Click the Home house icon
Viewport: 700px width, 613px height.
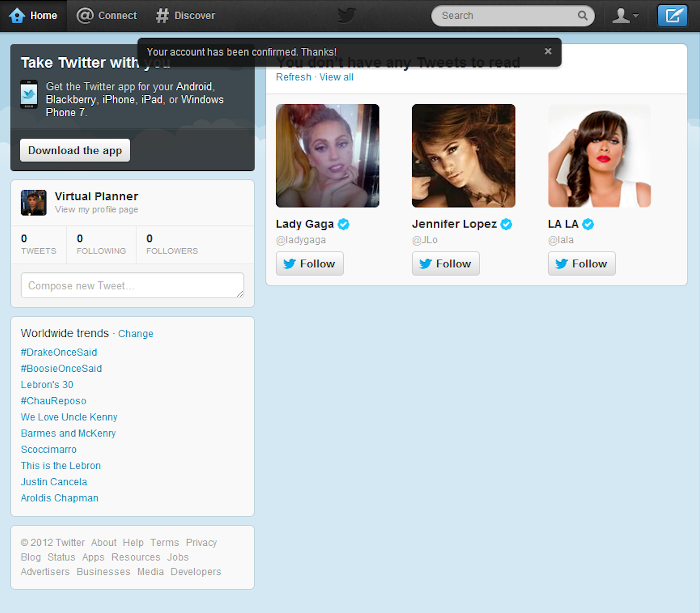click(17, 15)
